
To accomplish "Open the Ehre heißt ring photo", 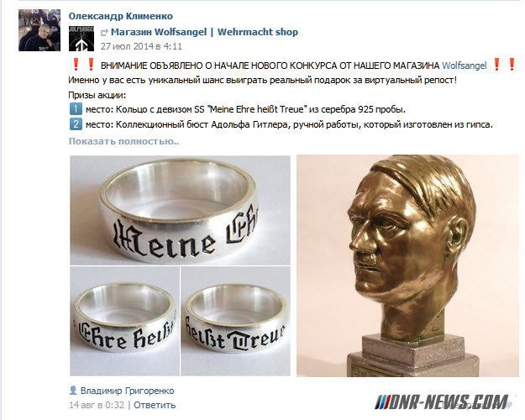I will click(x=124, y=321).
